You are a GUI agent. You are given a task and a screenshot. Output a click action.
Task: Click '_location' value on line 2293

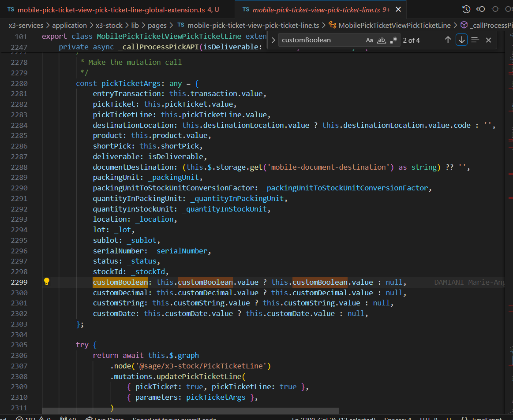(x=154, y=219)
